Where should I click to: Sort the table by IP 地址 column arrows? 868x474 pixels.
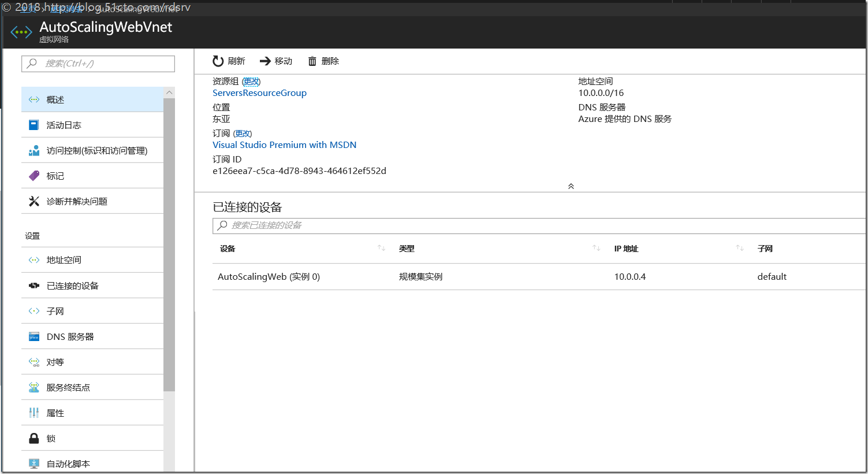point(739,248)
